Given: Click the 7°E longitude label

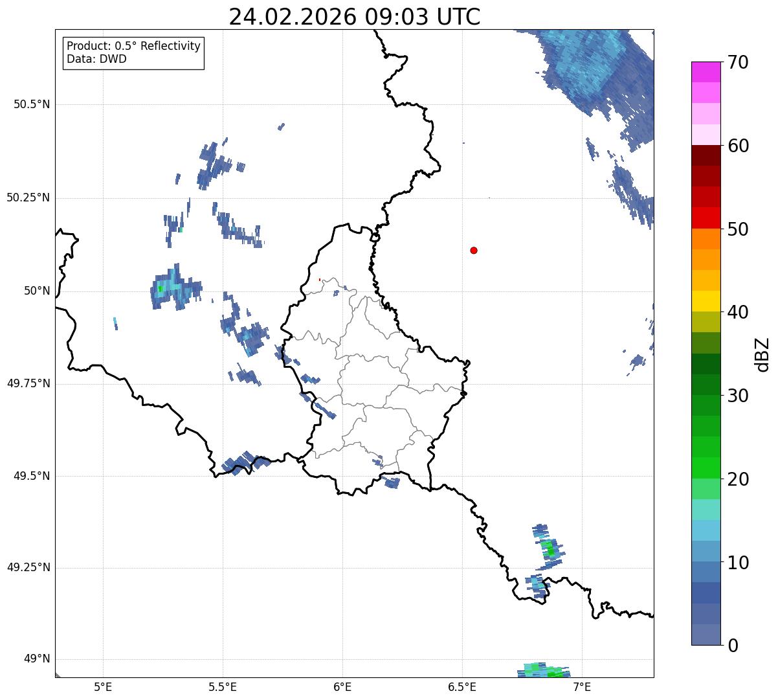Looking at the screenshot, I should [x=582, y=686].
